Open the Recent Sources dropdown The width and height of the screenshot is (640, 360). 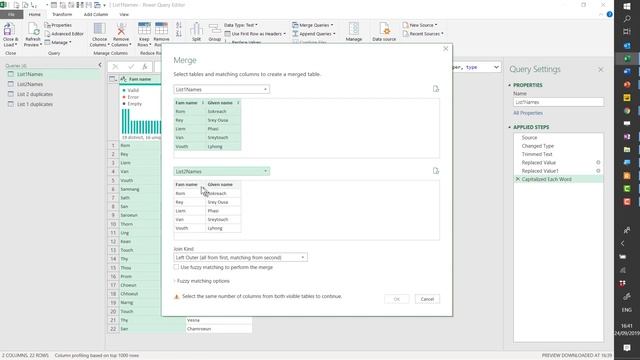[x=423, y=34]
